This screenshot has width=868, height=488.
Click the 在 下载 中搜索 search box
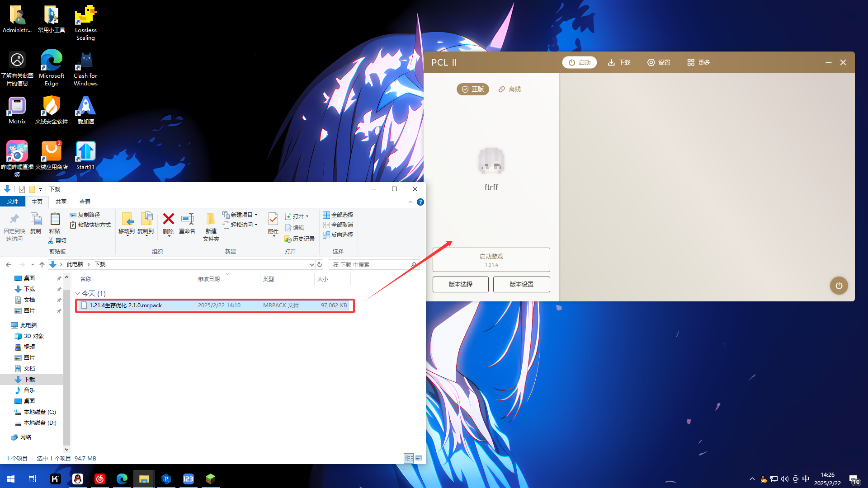374,264
